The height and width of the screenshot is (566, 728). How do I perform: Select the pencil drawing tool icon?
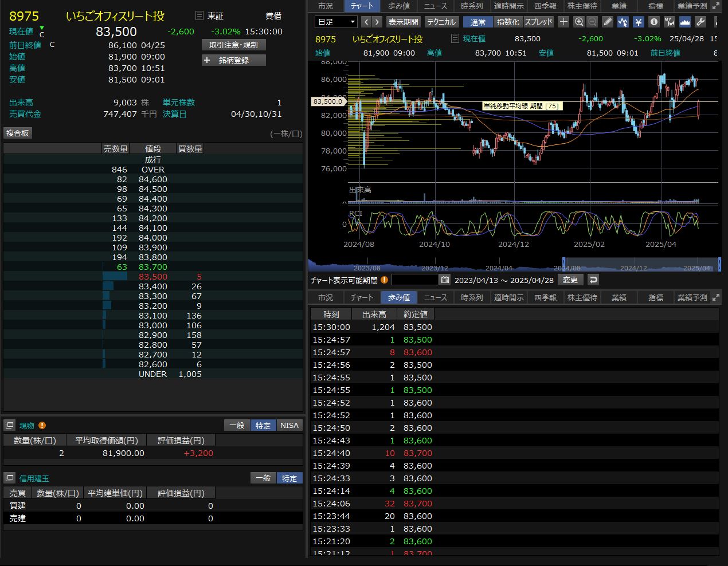[608, 22]
